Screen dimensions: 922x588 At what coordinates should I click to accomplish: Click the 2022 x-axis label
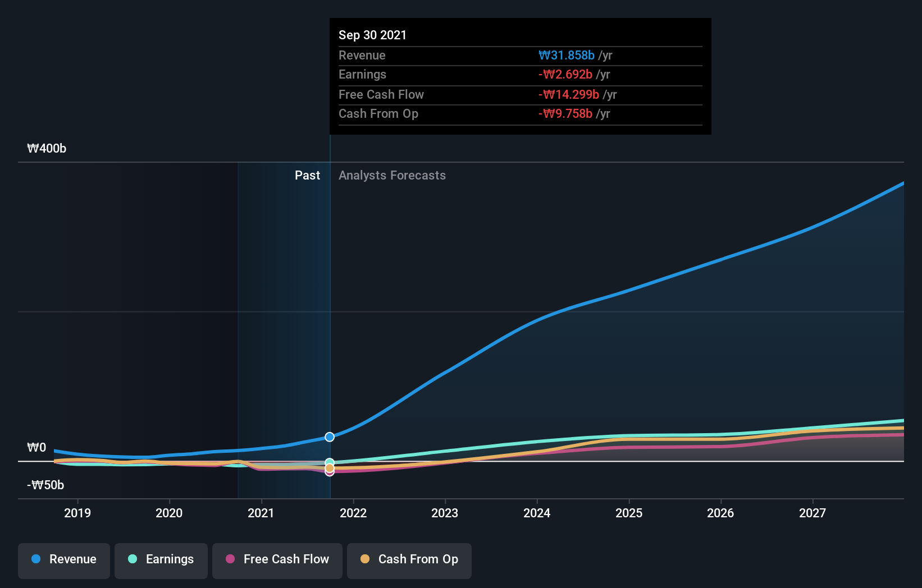pyautogui.click(x=353, y=513)
